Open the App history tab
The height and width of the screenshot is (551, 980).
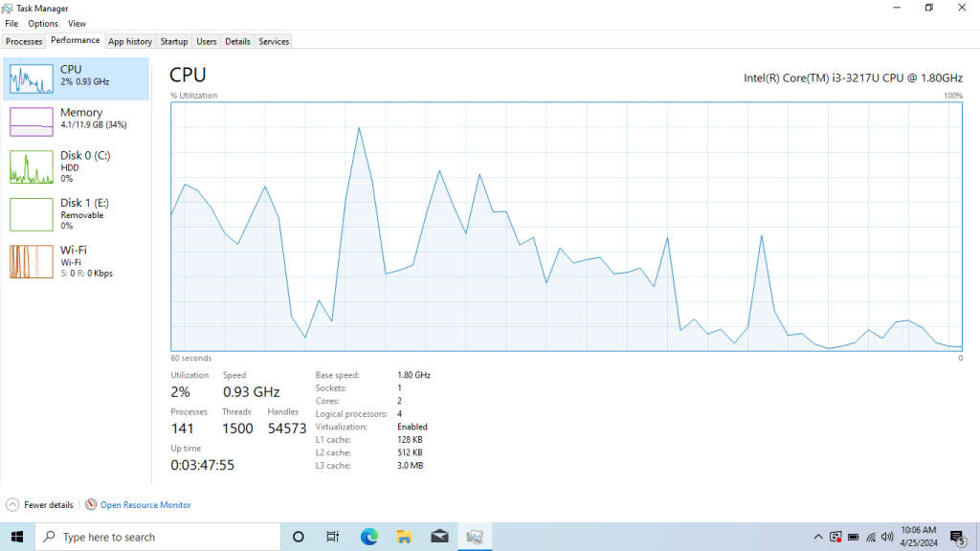click(129, 41)
